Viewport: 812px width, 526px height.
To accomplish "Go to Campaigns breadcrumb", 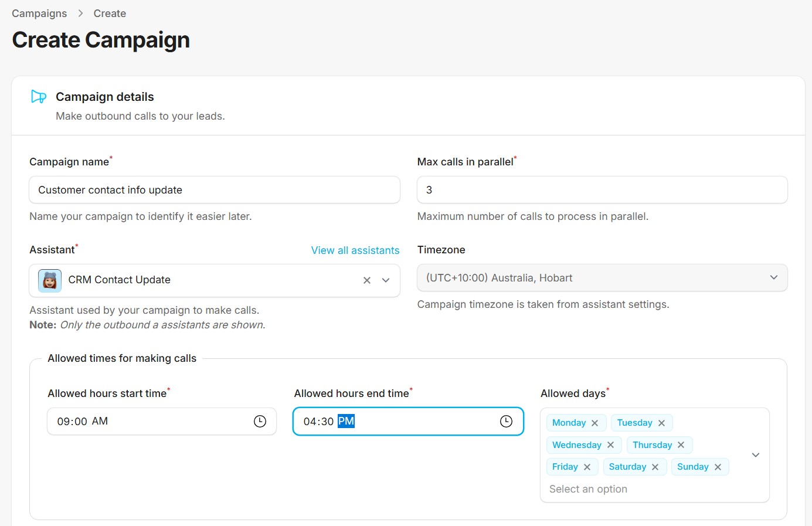I will point(39,13).
